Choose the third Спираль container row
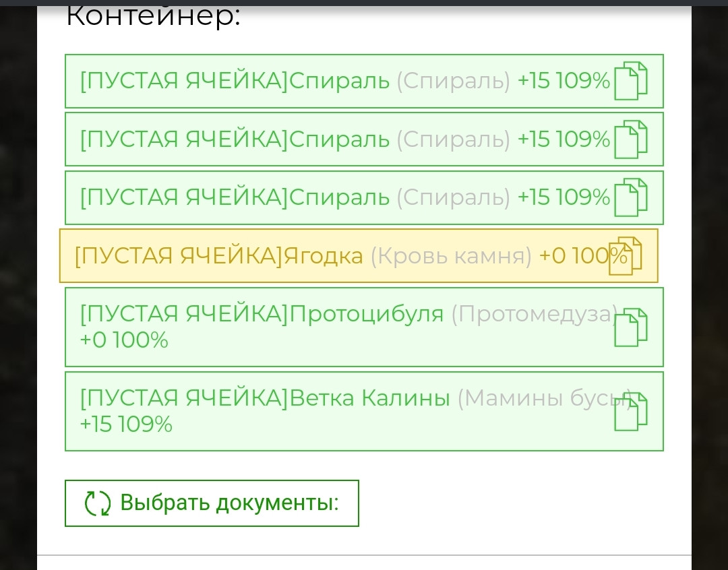This screenshot has width=728, height=570. (364, 197)
